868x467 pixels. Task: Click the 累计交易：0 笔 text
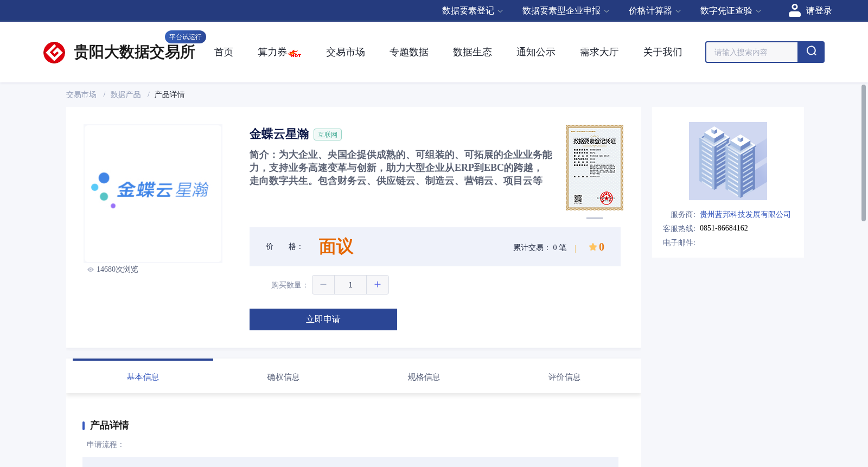pos(540,247)
